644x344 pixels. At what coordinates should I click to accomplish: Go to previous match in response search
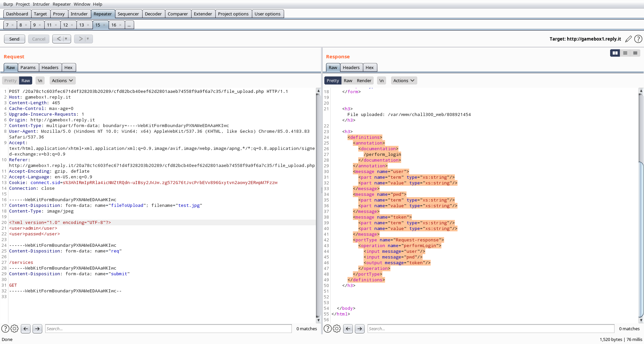tap(348, 329)
